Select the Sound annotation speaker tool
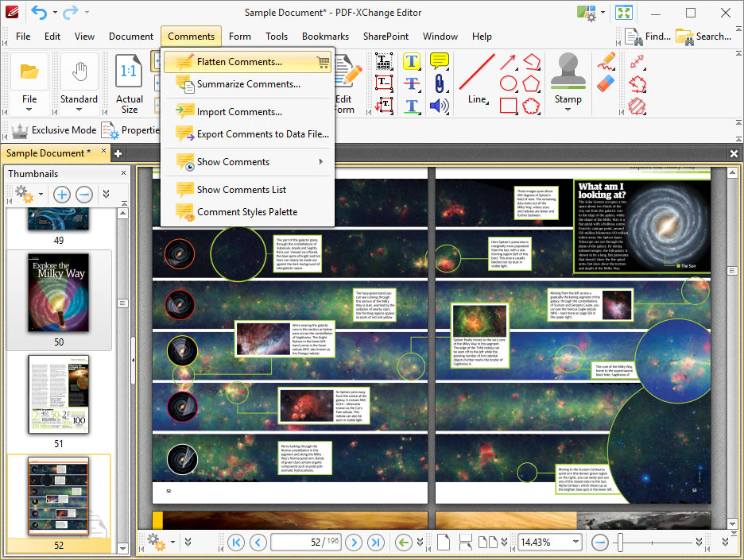Image resolution: width=744 pixels, height=560 pixels. [x=440, y=106]
